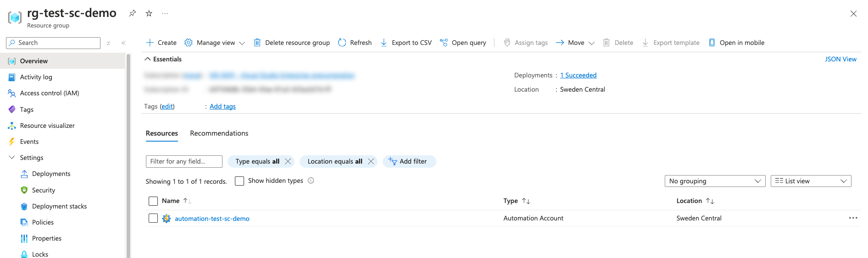Image resolution: width=868 pixels, height=258 pixels.
Task: Open the List view dropdown
Action: [x=811, y=181]
